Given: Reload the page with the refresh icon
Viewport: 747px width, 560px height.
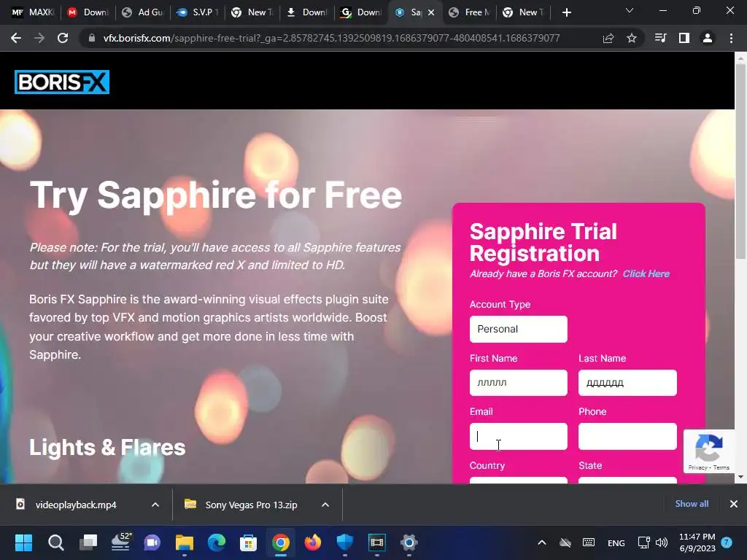Looking at the screenshot, I should (x=63, y=38).
